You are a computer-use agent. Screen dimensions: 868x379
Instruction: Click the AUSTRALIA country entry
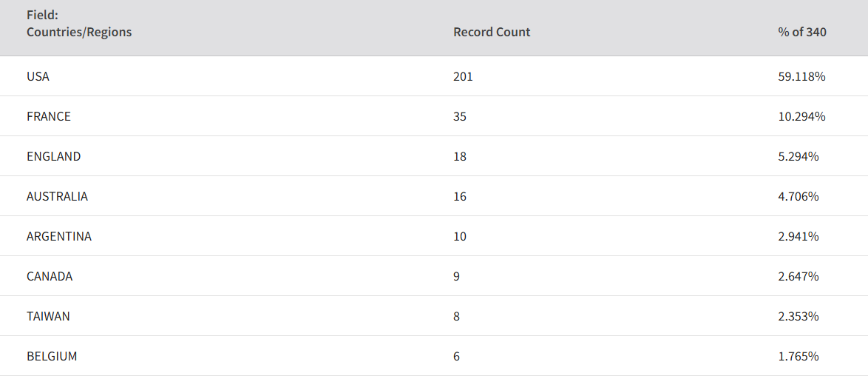[57, 197]
